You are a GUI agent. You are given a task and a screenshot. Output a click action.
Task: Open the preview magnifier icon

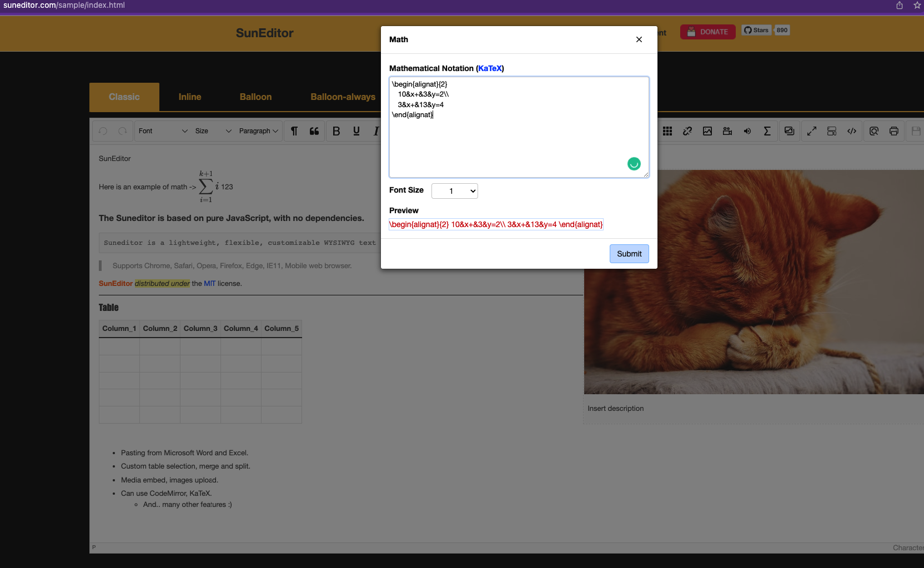(873, 131)
